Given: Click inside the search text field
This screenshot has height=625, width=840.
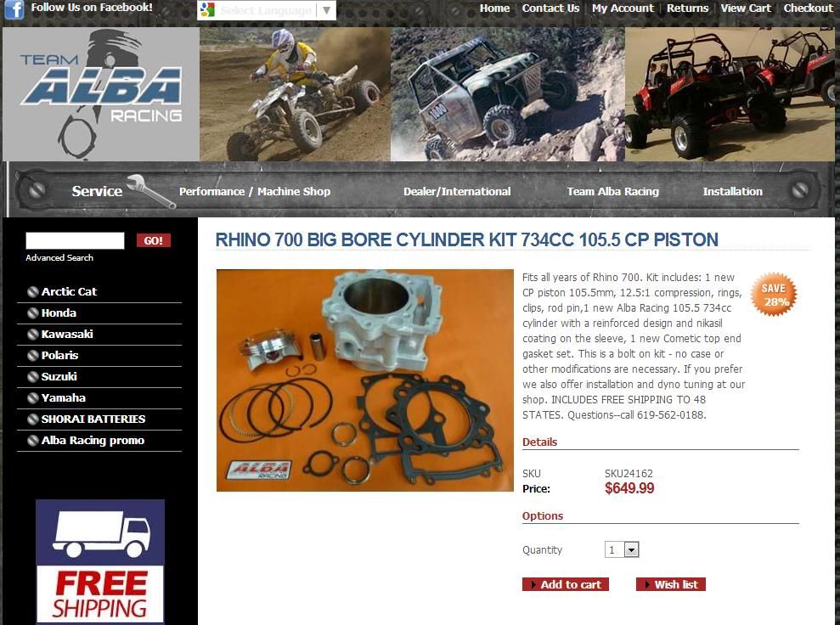Looking at the screenshot, I should [75, 240].
